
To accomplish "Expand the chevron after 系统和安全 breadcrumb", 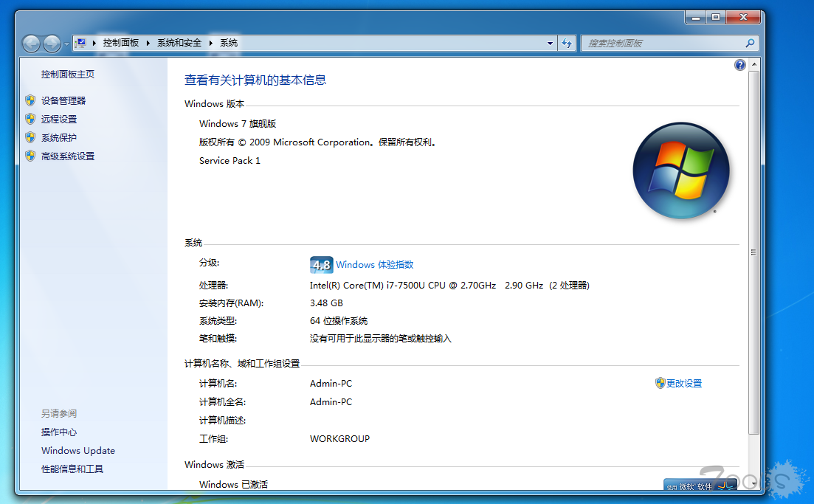I will coord(211,43).
